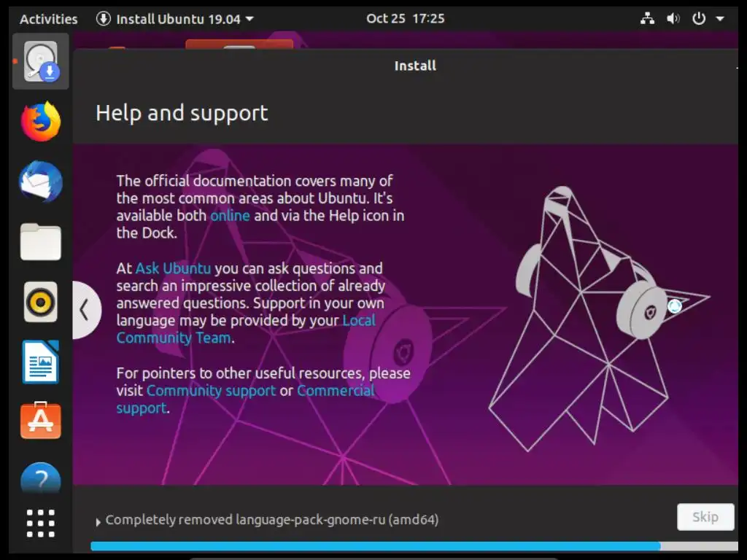
Task: Click the Help and support heading
Action: click(x=182, y=113)
